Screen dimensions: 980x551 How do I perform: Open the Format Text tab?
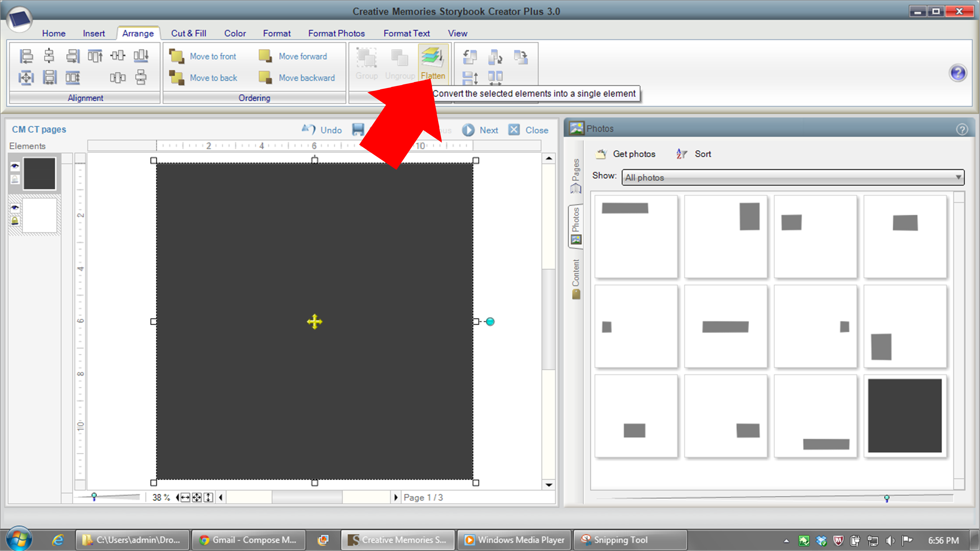[407, 34]
